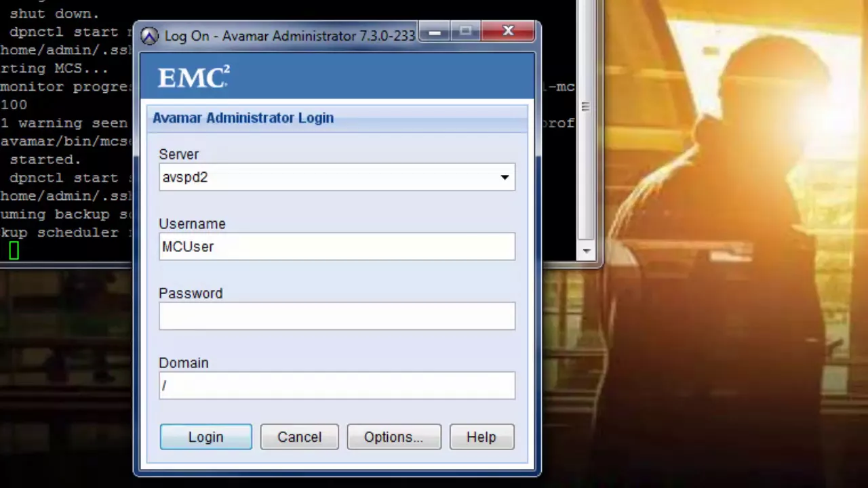The image size is (868, 488).
Task: Click the 'Server' label
Action: pos(178,155)
